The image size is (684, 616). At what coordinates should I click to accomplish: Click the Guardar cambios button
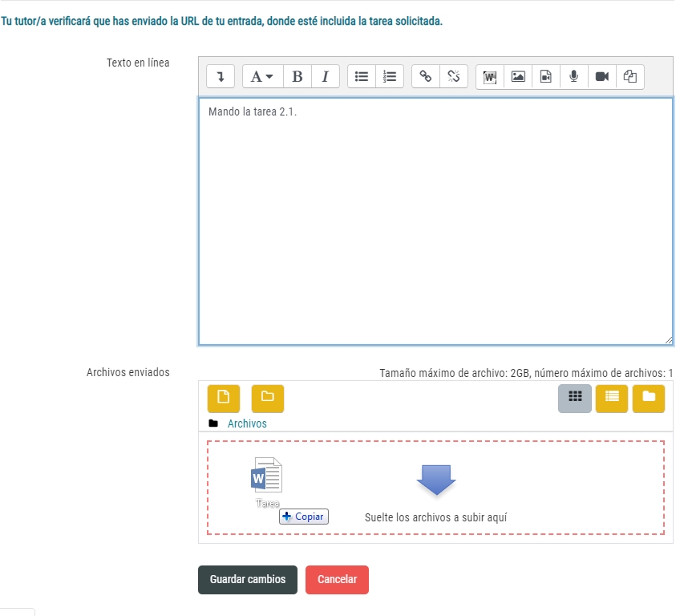pyautogui.click(x=248, y=580)
